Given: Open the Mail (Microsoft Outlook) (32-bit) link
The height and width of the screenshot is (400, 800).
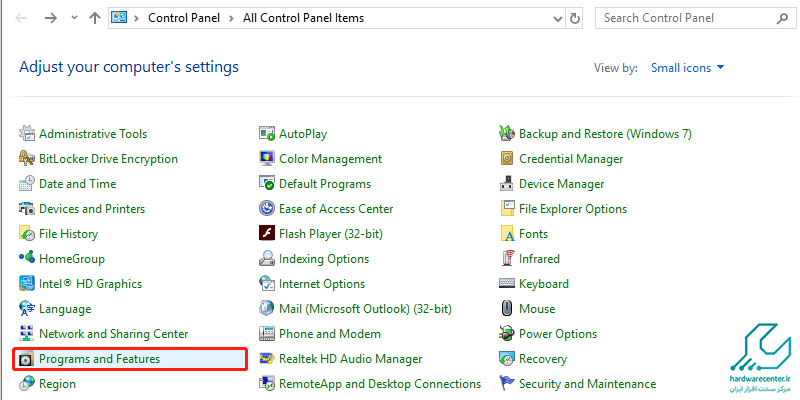Looking at the screenshot, I should [x=365, y=309].
